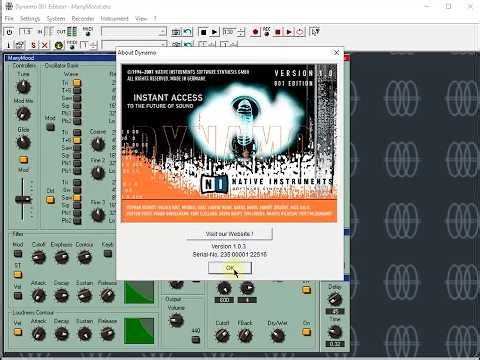Viewport: 480px width, 360px height.
Task: Click the filter Cutoff knob beside Emphasis
Action: click(x=39, y=257)
